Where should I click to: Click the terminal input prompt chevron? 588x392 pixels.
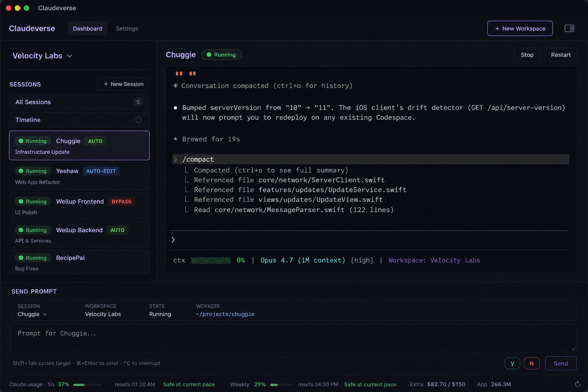[173, 240]
